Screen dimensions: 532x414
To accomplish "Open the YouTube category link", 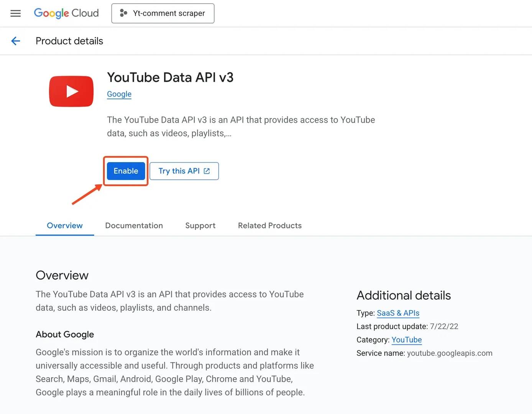I will tap(407, 340).
